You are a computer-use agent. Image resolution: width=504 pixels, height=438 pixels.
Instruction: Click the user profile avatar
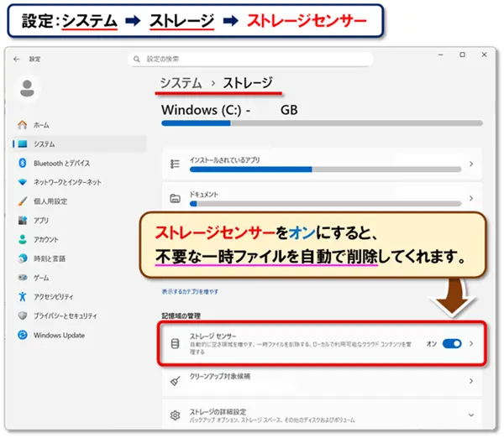tap(27, 88)
